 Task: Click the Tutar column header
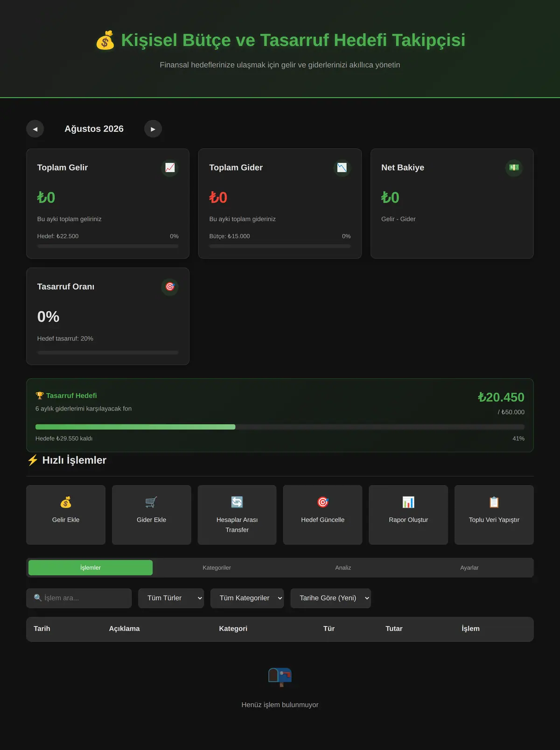click(x=394, y=629)
